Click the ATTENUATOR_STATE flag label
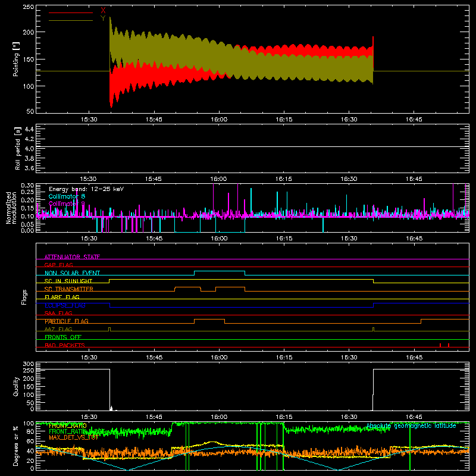The image size is (476, 476). click(72, 257)
